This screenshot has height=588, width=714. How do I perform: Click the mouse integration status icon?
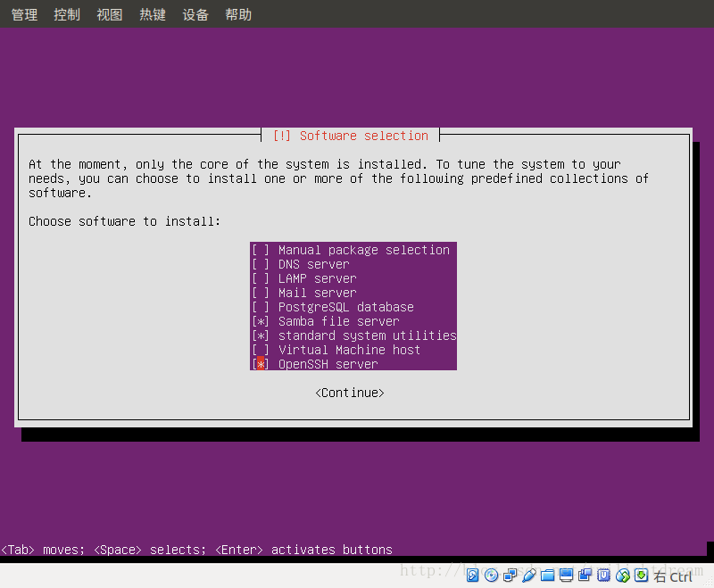click(x=621, y=576)
